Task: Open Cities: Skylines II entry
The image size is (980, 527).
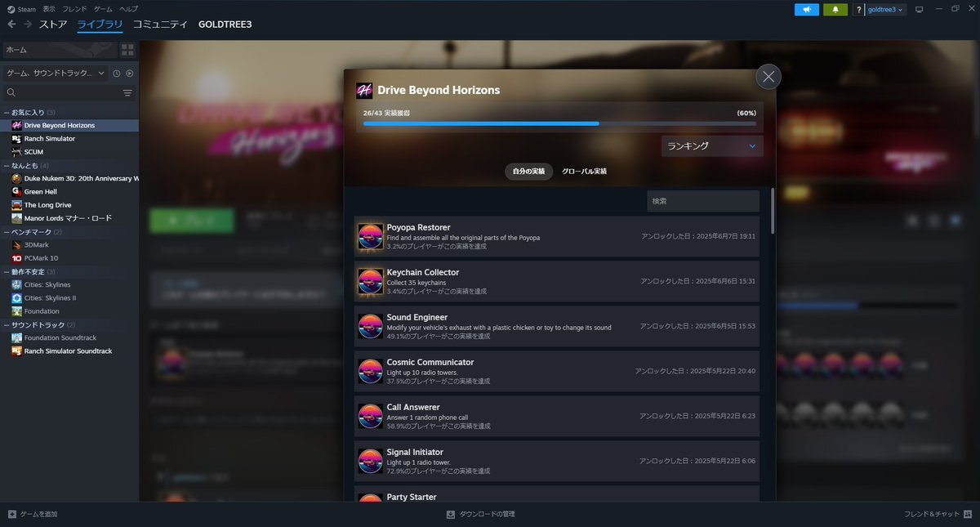Action: pyautogui.click(x=69, y=298)
